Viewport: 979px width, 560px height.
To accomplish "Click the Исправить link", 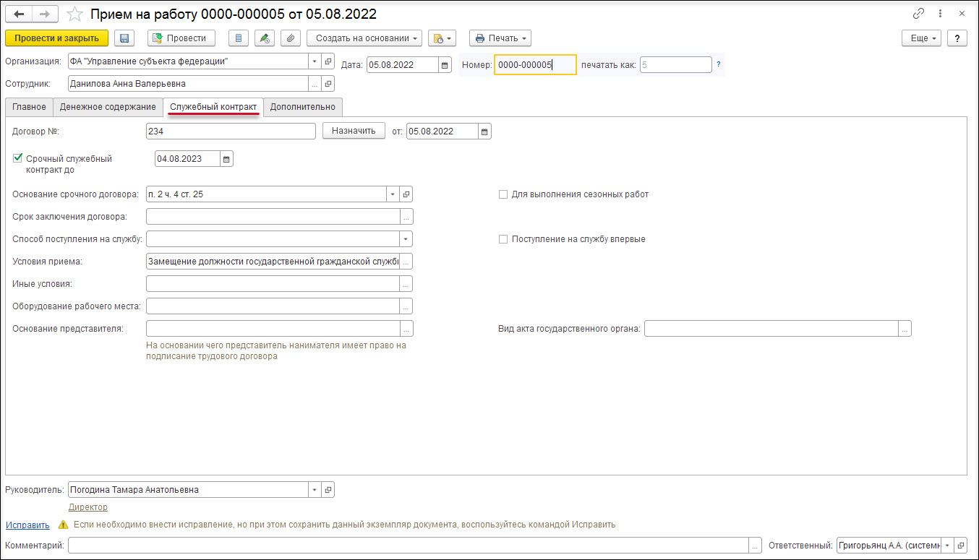I will (x=27, y=525).
